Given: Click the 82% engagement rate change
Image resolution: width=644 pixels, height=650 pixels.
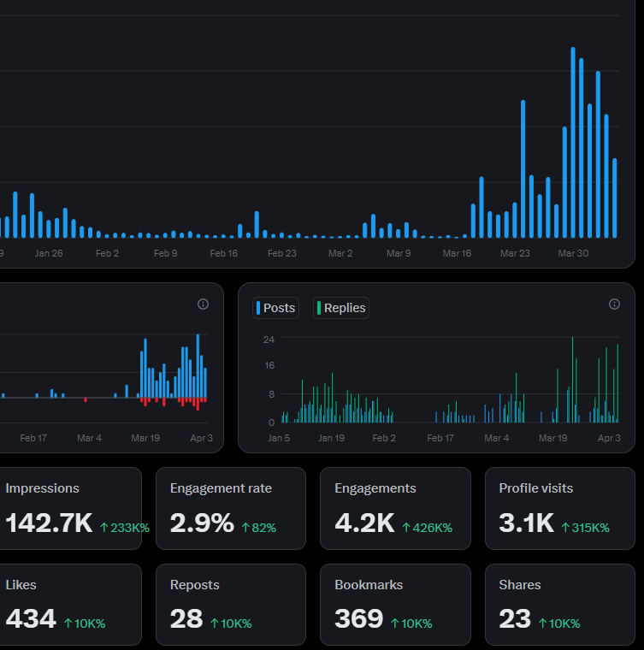Looking at the screenshot, I should pyautogui.click(x=259, y=528).
